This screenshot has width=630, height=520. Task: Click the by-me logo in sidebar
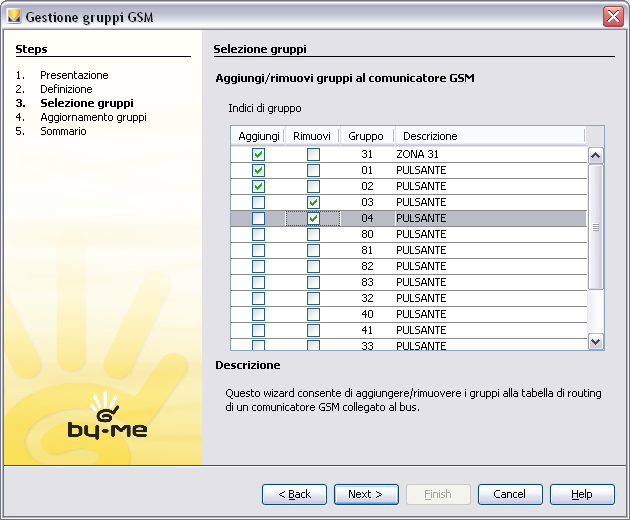(x=107, y=416)
